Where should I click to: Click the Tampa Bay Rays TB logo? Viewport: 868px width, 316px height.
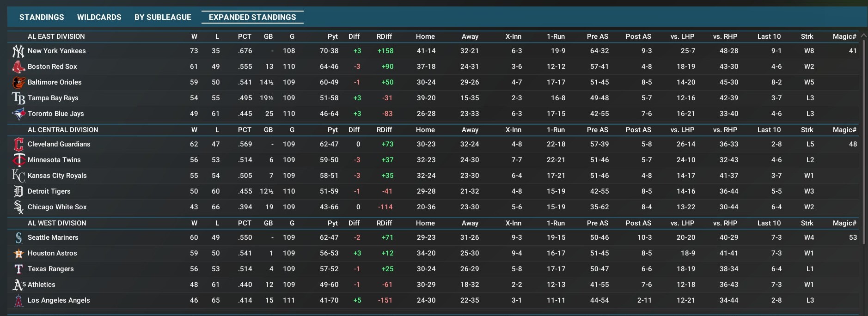[x=18, y=98]
